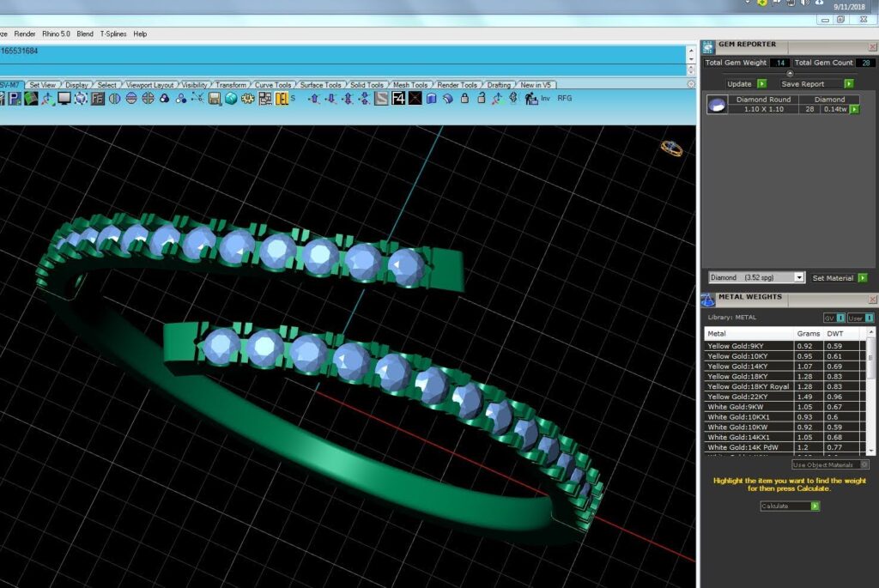The image size is (879, 588).
Task: Open the Help menu
Action: point(140,33)
